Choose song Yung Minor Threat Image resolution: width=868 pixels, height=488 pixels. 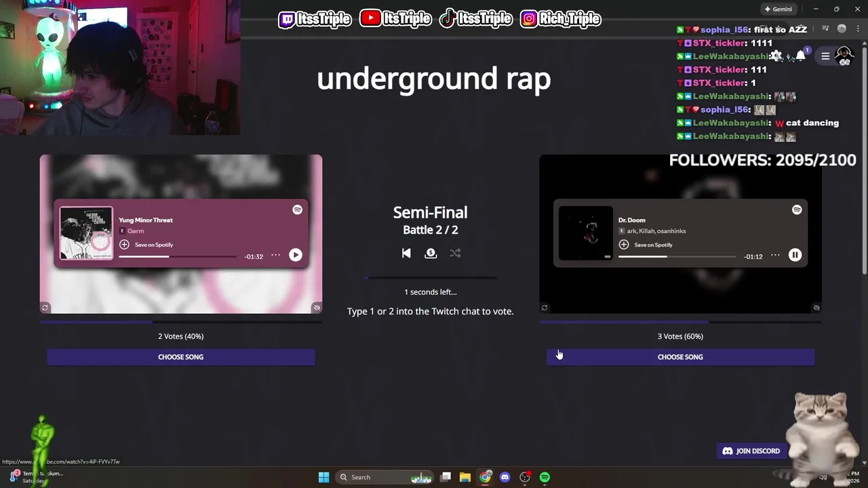pos(181,357)
